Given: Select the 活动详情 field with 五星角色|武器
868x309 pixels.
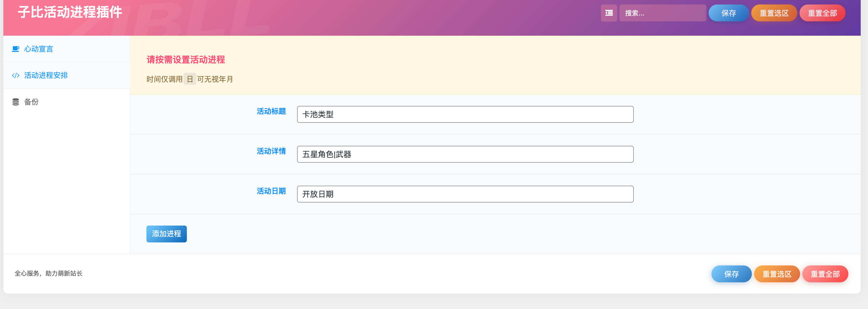Looking at the screenshot, I should [465, 154].
